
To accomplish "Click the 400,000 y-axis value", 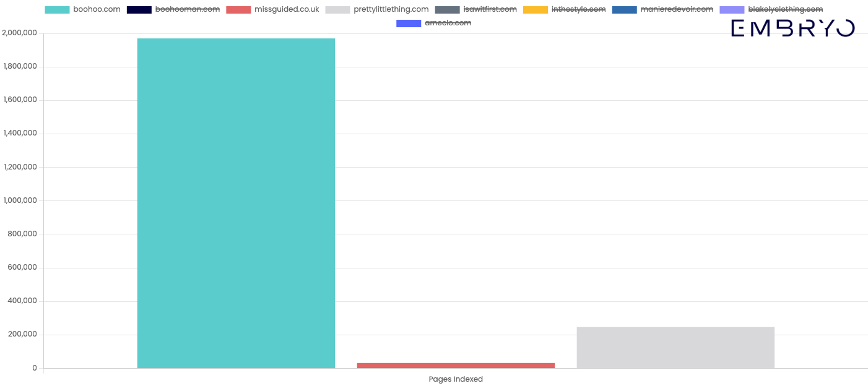I will pos(22,301).
